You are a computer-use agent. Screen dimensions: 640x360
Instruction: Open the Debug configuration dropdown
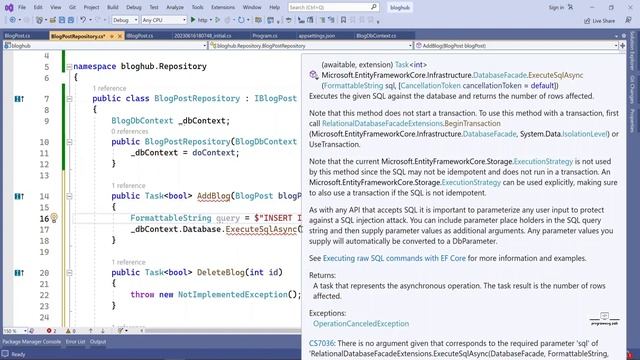click(x=125, y=20)
